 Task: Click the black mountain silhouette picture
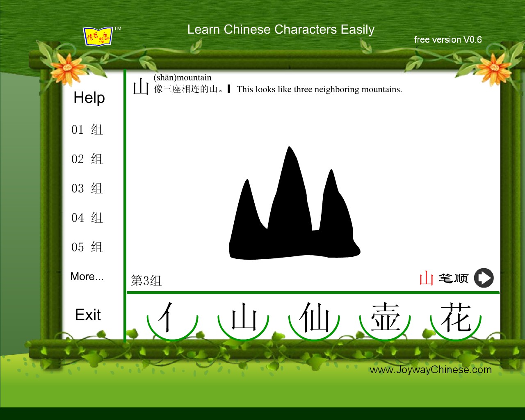coord(294,203)
